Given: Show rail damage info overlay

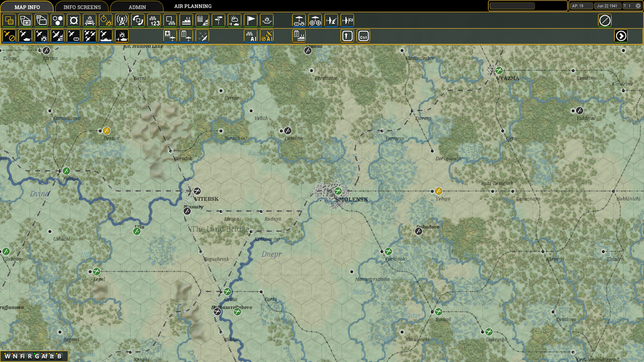Looking at the screenshot, I should click(90, 20).
